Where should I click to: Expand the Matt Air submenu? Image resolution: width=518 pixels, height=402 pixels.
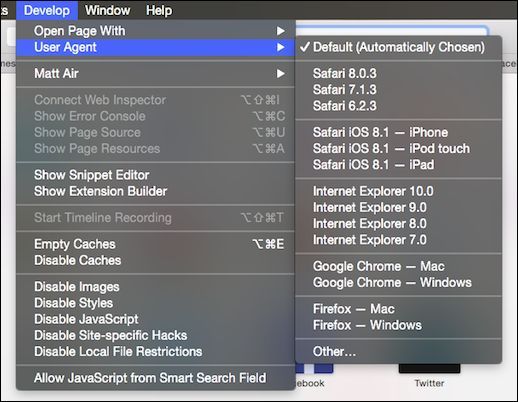click(x=155, y=73)
